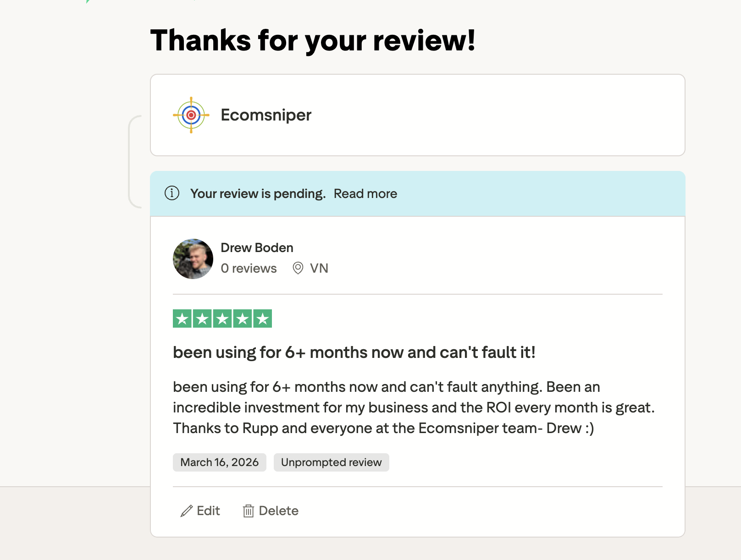Click the third green rating star
Image resolution: width=741 pixels, height=560 pixels.
tap(222, 318)
